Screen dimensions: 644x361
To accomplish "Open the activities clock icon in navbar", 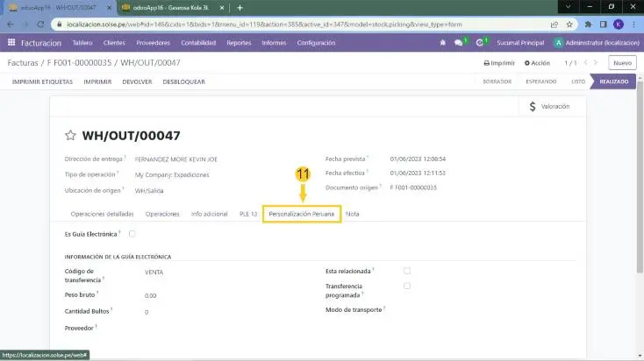I will [x=480, y=42].
